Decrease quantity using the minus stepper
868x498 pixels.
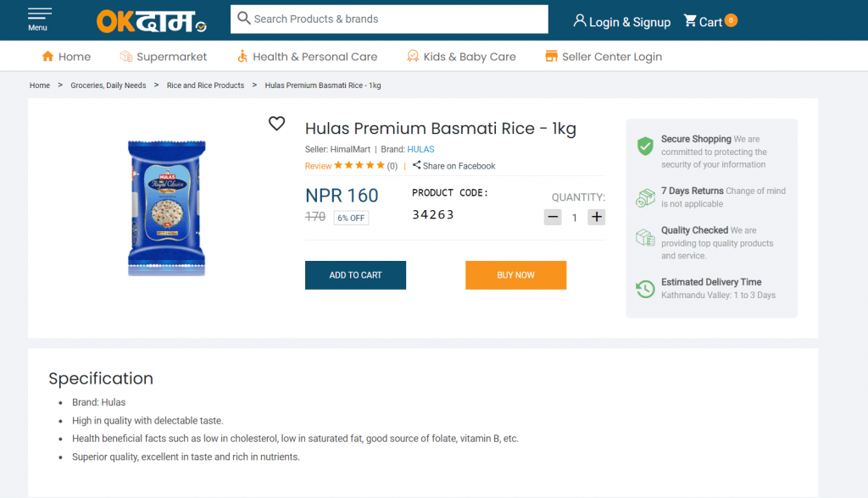pyautogui.click(x=553, y=217)
